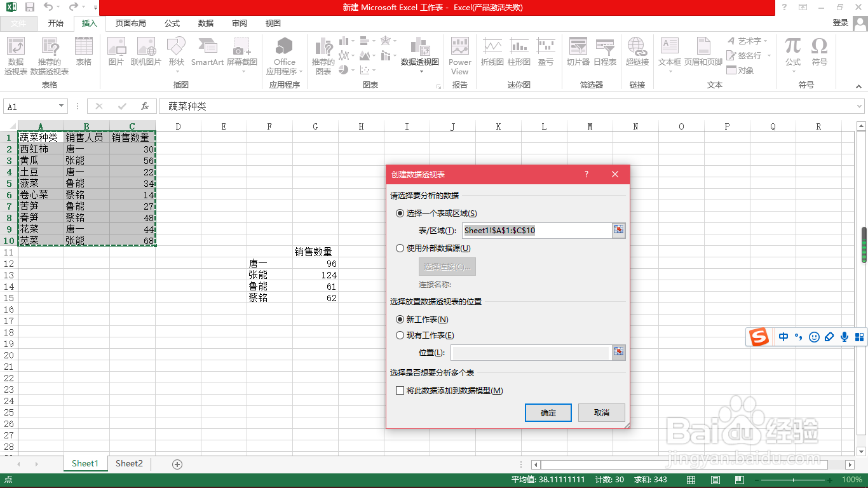
Task: Click the vertical scrollbar thumb
Action: click(864, 245)
